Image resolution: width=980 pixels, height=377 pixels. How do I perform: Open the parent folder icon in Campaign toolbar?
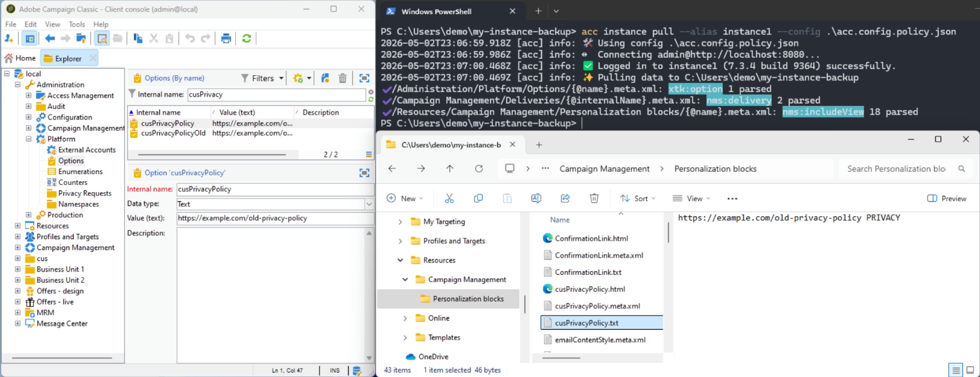pos(81,38)
